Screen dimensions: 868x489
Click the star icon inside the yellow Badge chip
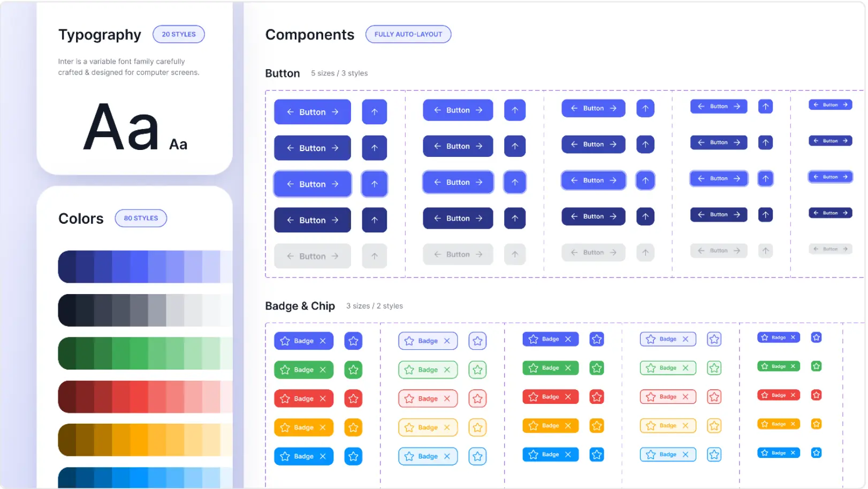pos(285,427)
